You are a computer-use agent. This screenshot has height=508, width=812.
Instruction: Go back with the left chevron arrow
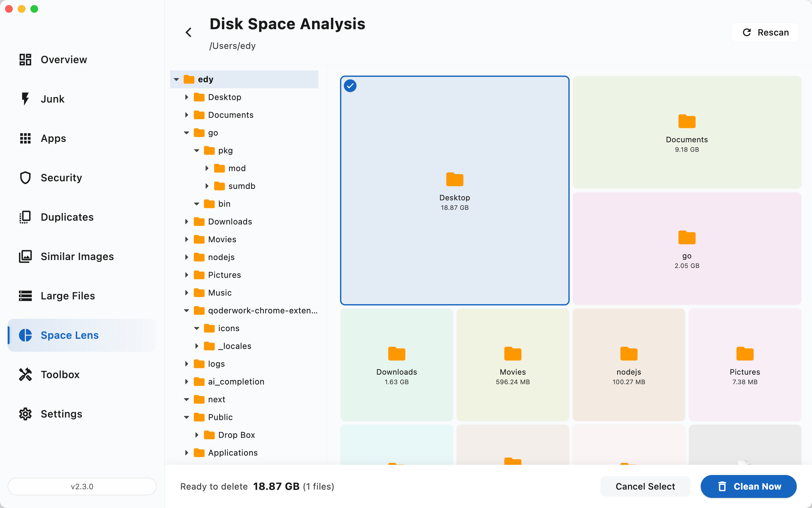point(189,33)
